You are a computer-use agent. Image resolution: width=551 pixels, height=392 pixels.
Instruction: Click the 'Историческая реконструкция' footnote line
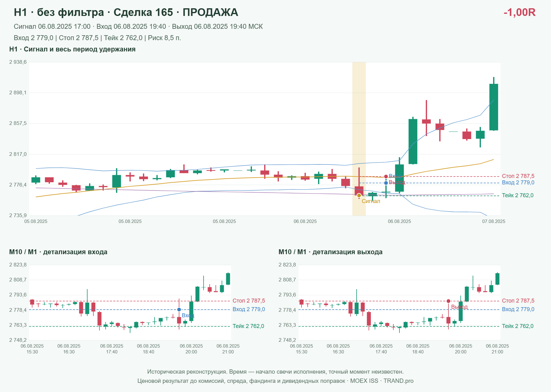point(275,372)
